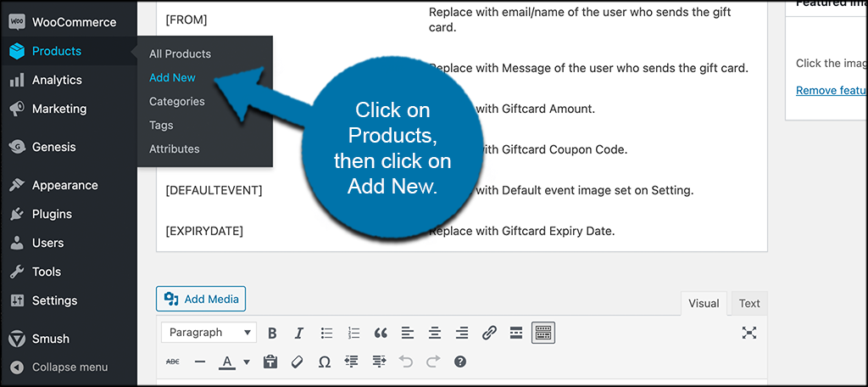The image size is (868, 387).
Task: Open the Paragraph format dropdown
Action: tap(209, 332)
